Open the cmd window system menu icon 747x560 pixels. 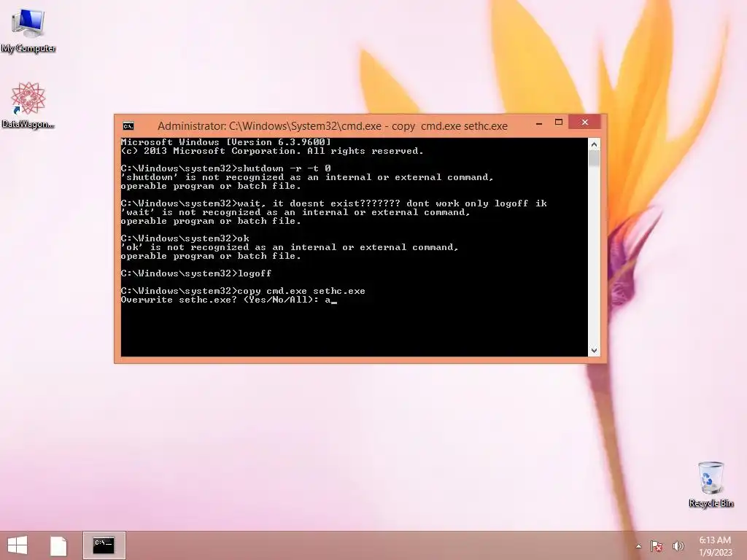[x=128, y=126]
